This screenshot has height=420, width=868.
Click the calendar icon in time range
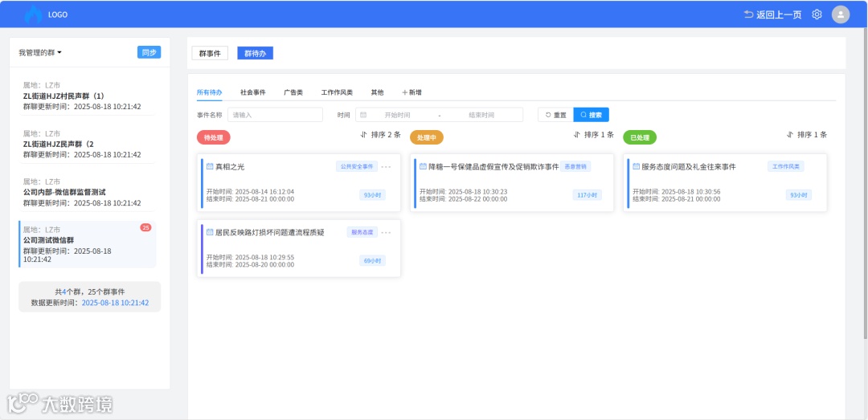[363, 115]
